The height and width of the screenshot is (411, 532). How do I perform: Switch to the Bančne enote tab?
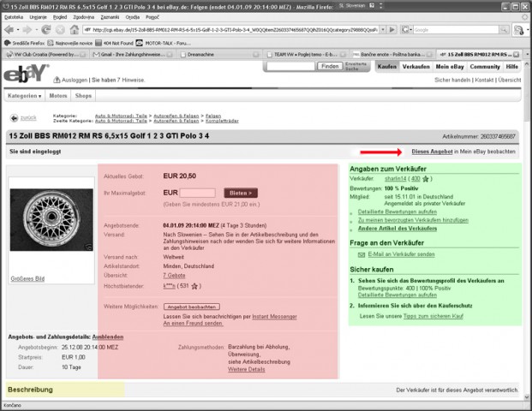point(392,54)
